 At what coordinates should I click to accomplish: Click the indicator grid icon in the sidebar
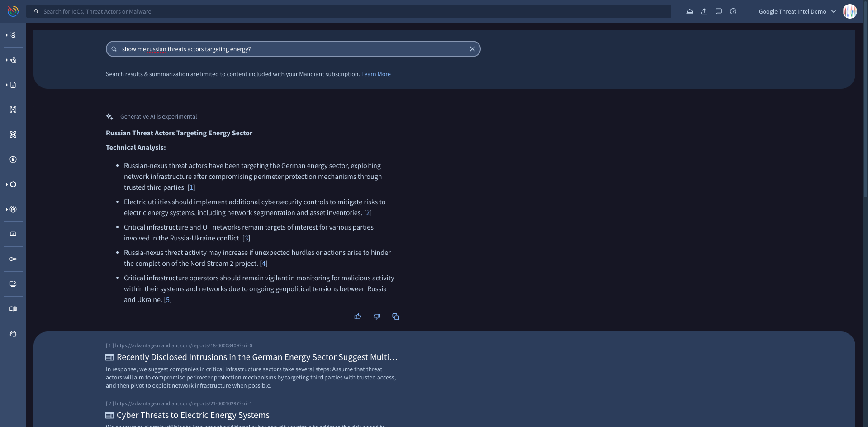click(x=13, y=110)
